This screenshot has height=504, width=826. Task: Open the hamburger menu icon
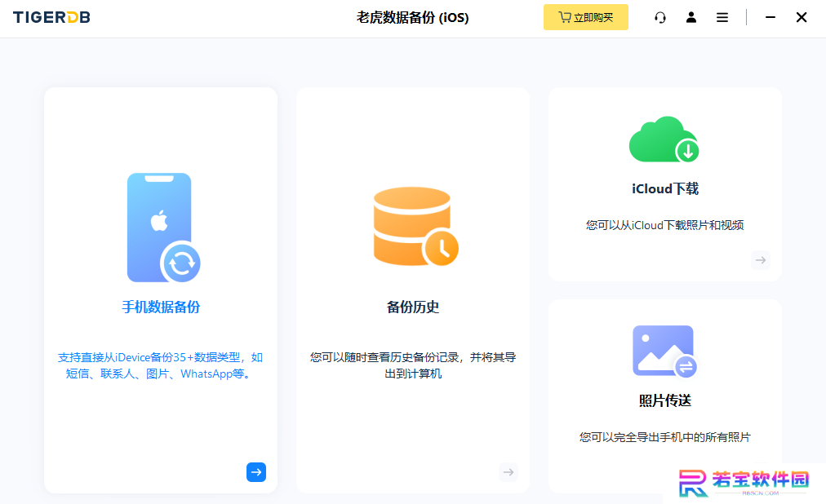point(722,18)
